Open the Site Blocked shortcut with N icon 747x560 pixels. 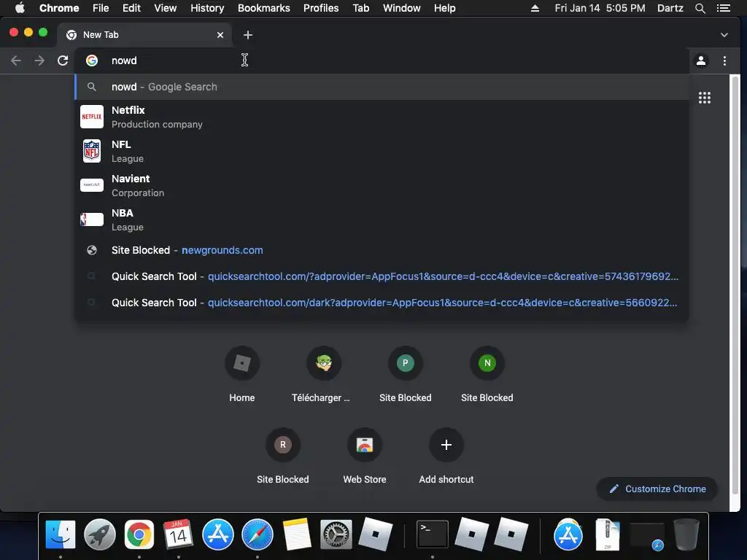click(x=487, y=375)
